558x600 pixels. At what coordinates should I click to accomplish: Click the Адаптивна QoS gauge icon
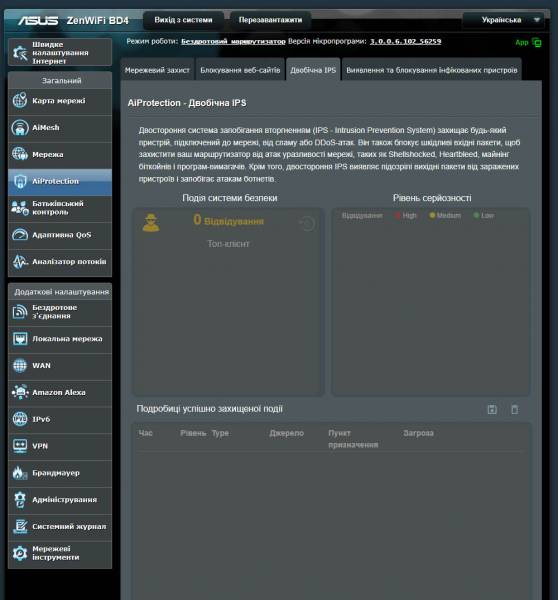point(20,235)
